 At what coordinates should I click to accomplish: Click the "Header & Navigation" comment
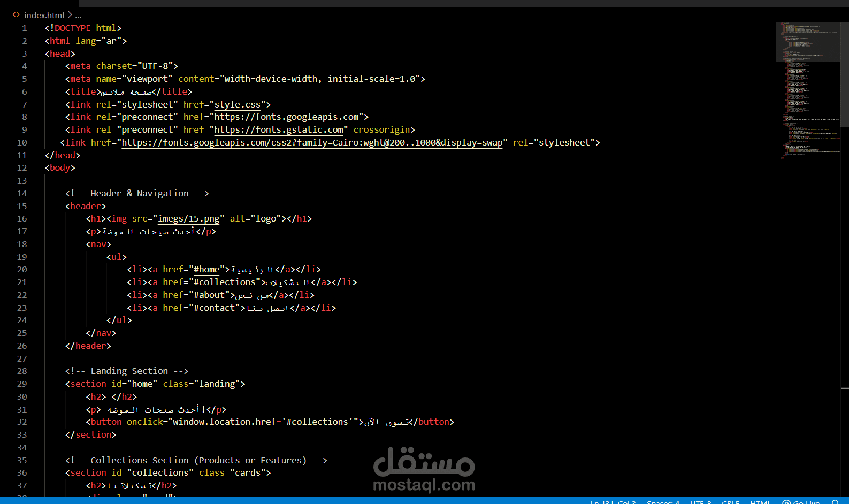[137, 193]
